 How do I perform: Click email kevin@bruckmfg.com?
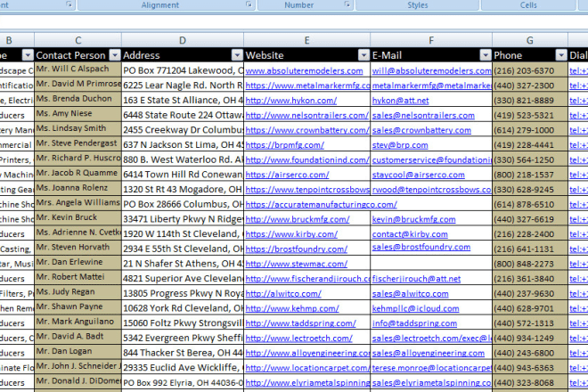(x=414, y=219)
